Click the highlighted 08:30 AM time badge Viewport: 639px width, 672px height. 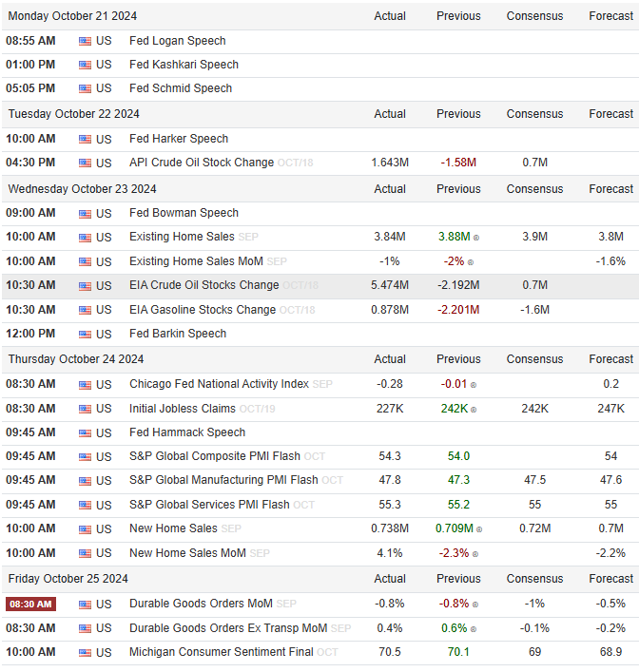30,605
